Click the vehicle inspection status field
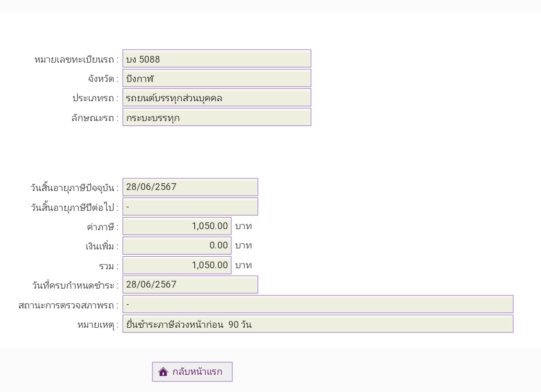Image resolution: width=541 pixels, height=392 pixels. click(x=318, y=304)
